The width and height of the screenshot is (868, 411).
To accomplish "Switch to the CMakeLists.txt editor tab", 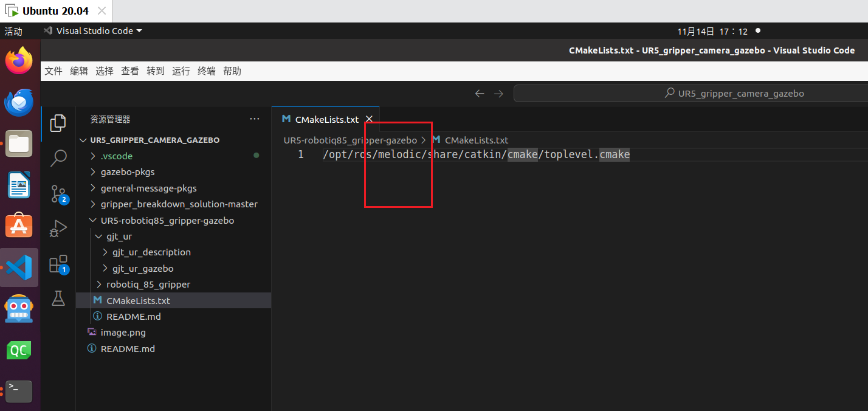I will coord(327,119).
